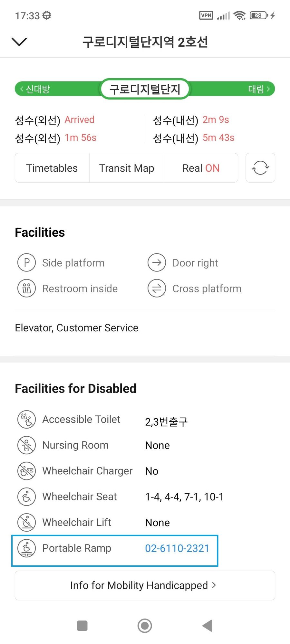Tap Android home navigation button
Screen dimensions: 290x644
tap(145, 626)
